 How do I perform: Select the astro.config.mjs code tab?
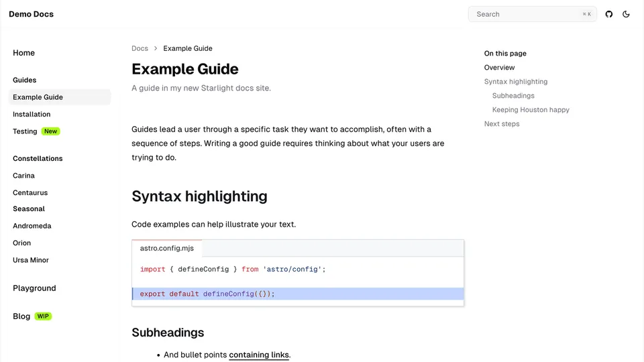click(x=167, y=248)
